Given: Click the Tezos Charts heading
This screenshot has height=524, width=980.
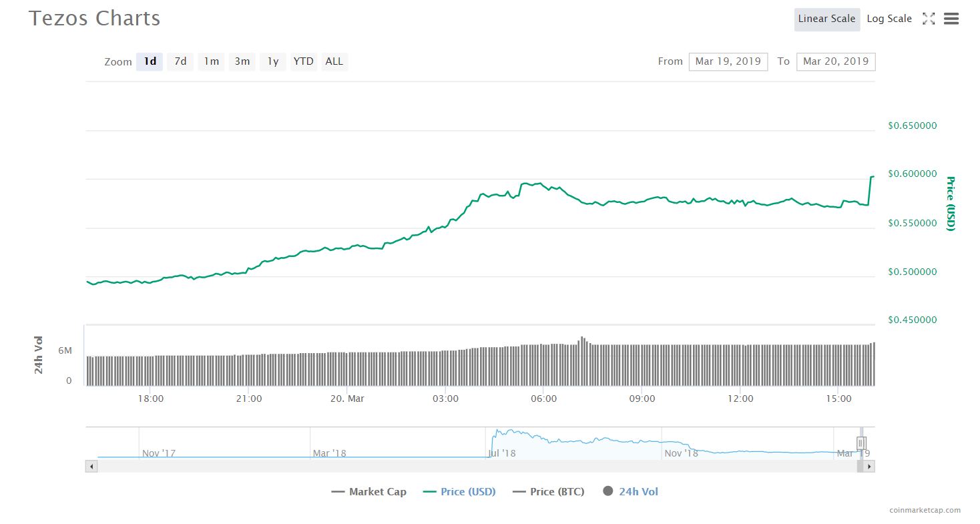Looking at the screenshot, I should [94, 18].
